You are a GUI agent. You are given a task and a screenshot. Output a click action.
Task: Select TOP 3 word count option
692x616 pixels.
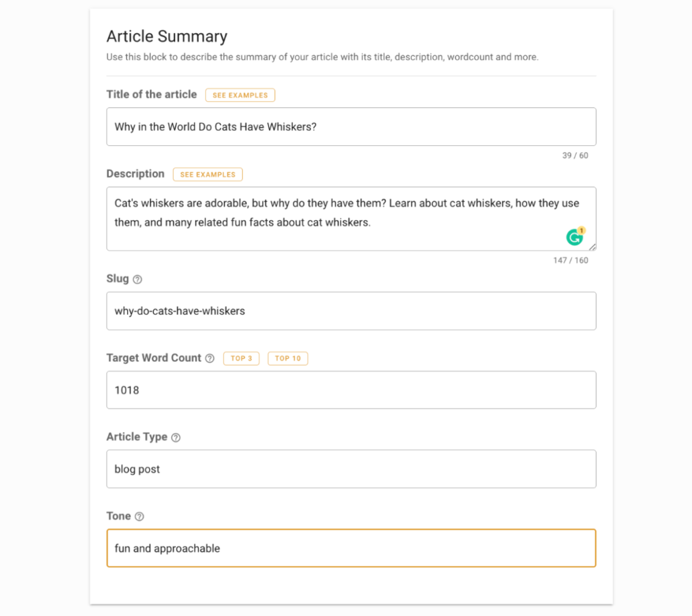[x=241, y=358]
